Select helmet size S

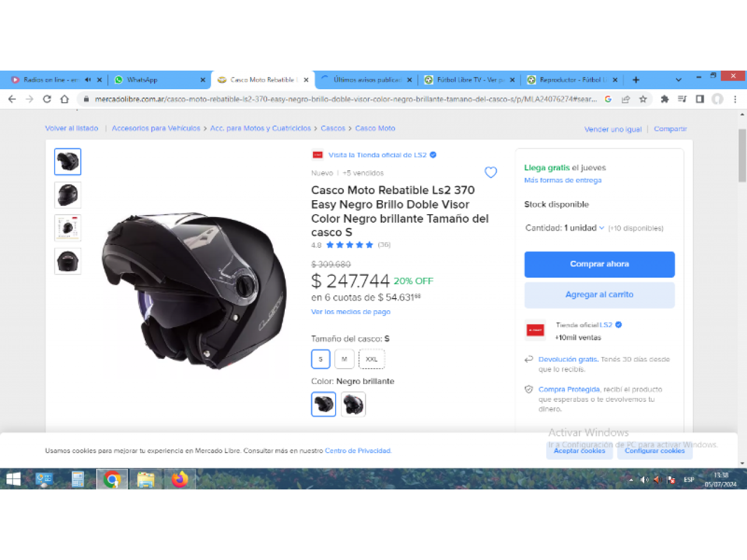point(320,359)
